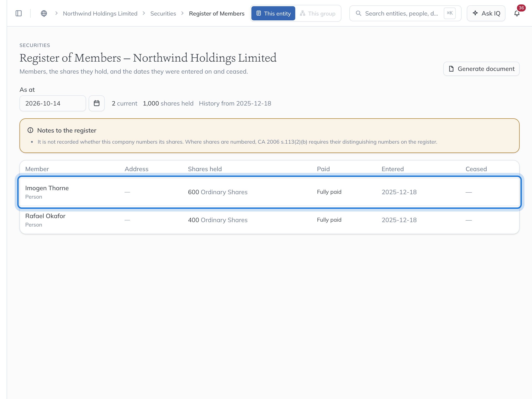Select Register of Members breadcrumb
532x399 pixels.
[x=217, y=14]
